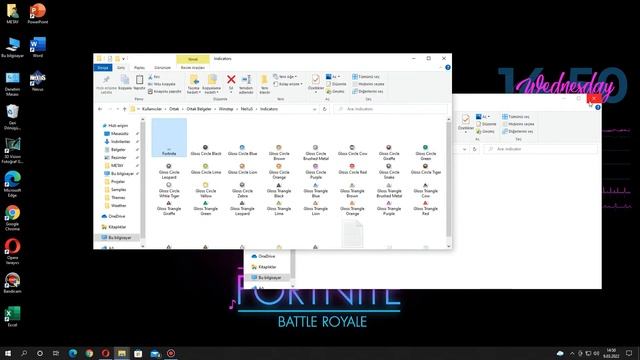This screenshot has height=360, width=640.
Task: Select the Gloss Circle Lime file
Action: [x=206, y=169]
